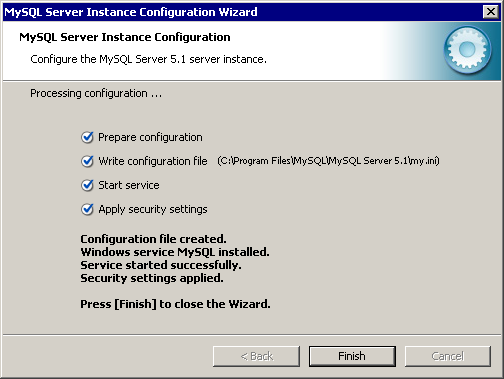
Task: Click the Prepare configuration checkmark icon
Action: tap(87, 137)
